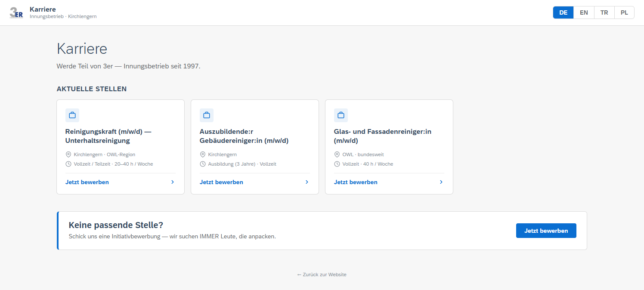Switch language to DE
Screen dimensions: 644x290
pos(563,12)
